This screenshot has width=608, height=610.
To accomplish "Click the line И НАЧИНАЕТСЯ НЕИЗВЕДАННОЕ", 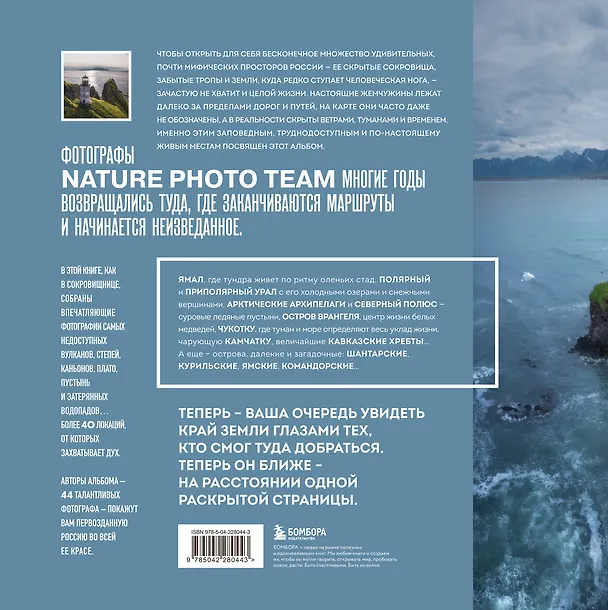I will (152, 227).
